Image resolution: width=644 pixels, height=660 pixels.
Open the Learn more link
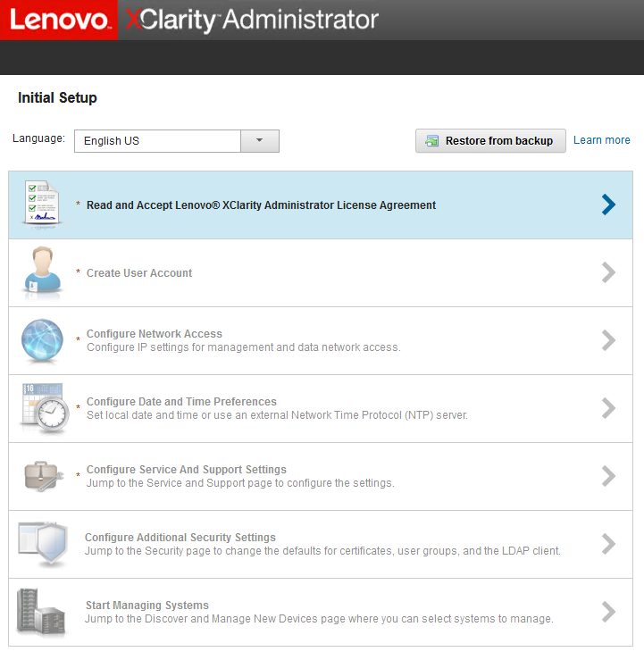(x=601, y=140)
